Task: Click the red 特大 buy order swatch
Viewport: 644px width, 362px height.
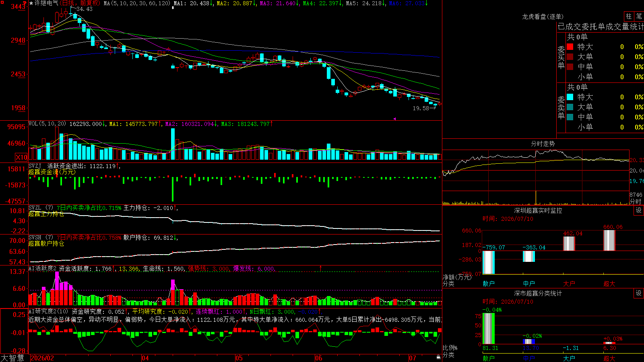Action: click(570, 47)
